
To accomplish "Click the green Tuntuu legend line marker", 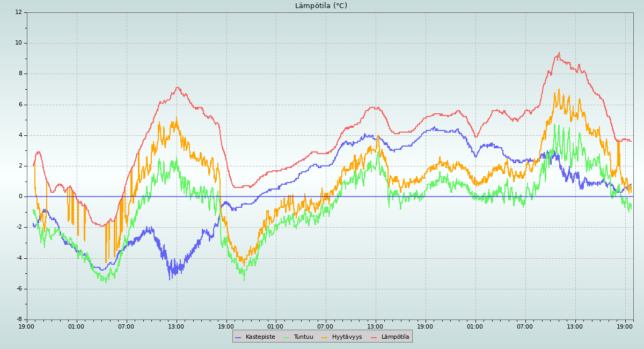I will [286, 337].
